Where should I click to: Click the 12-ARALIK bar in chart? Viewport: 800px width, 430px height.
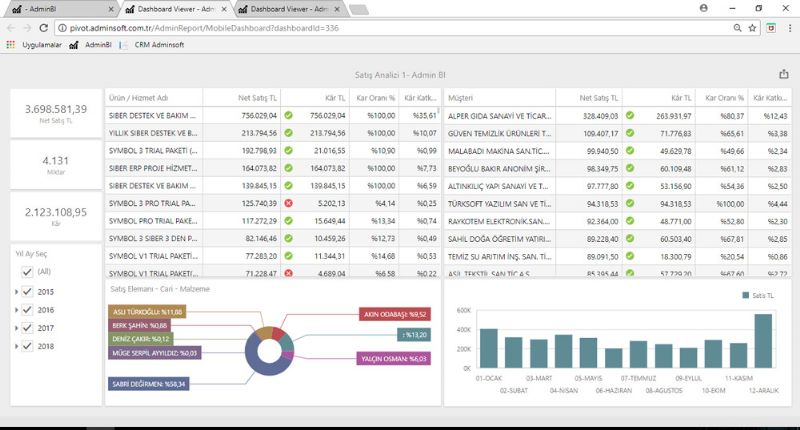pos(763,341)
